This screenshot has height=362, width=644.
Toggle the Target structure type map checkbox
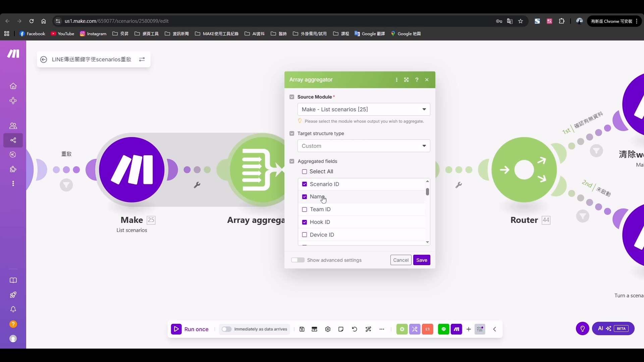(x=292, y=133)
